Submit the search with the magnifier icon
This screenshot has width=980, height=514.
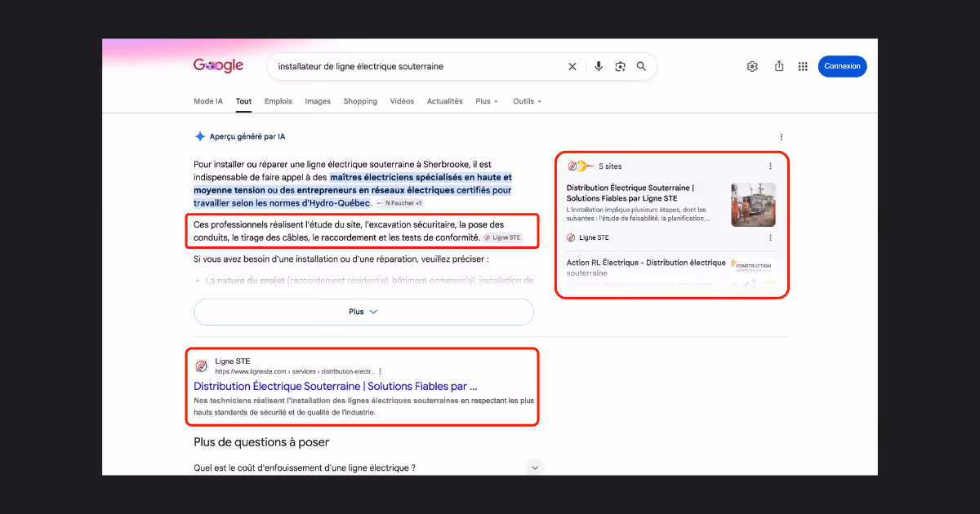642,67
